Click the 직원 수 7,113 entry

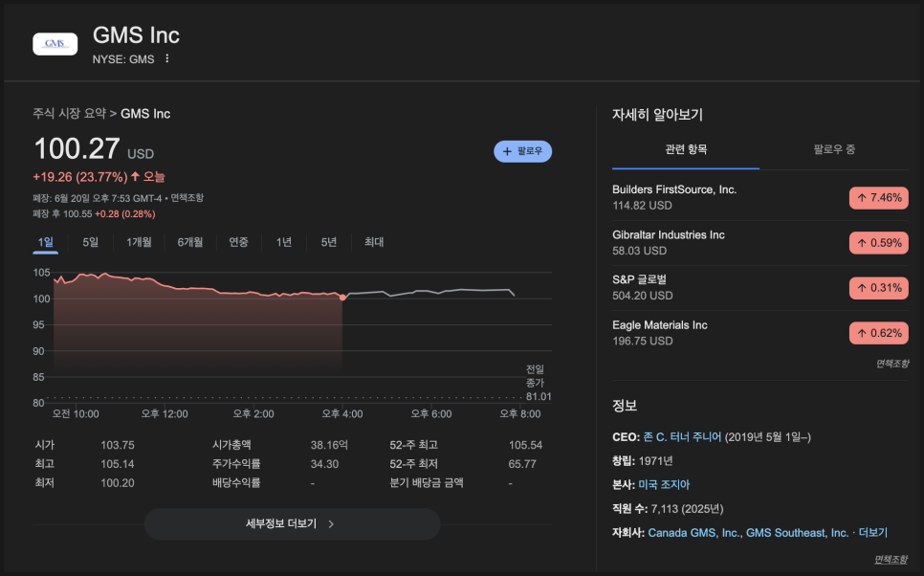[x=668, y=509]
